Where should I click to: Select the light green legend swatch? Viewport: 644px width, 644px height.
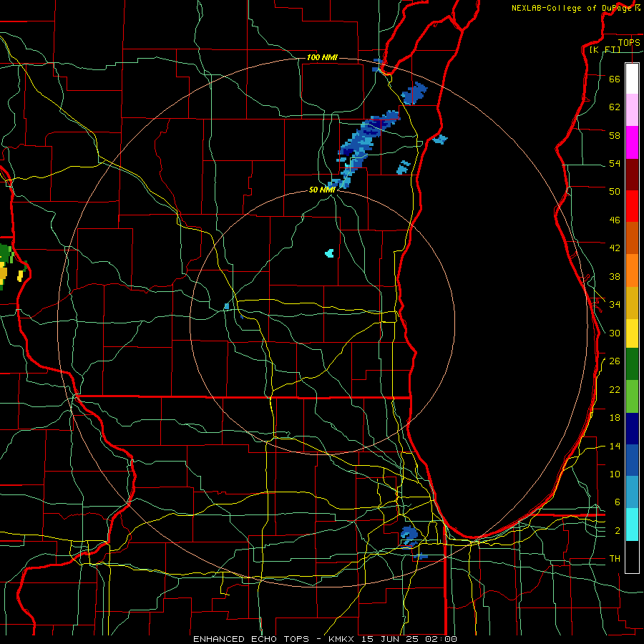[632, 396]
